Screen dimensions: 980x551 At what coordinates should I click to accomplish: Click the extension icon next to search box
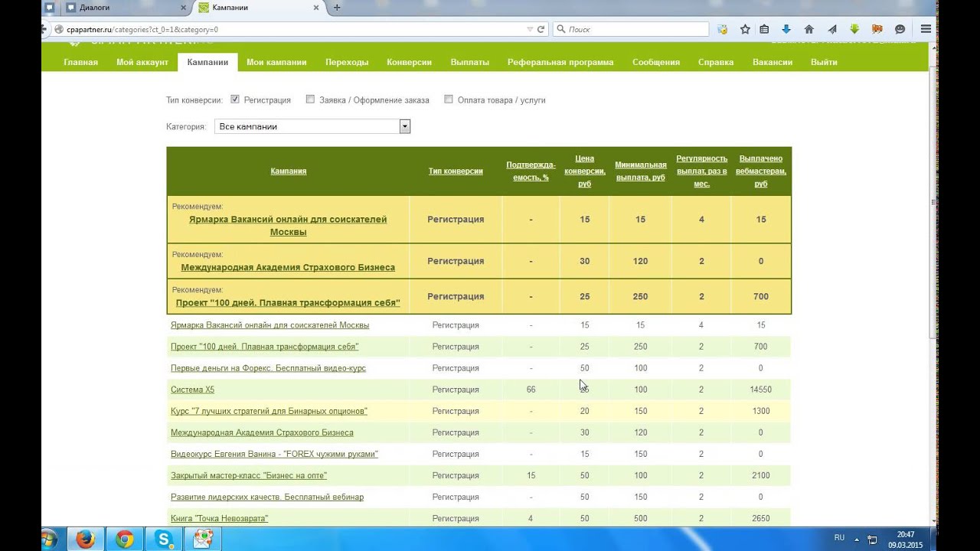(x=722, y=29)
